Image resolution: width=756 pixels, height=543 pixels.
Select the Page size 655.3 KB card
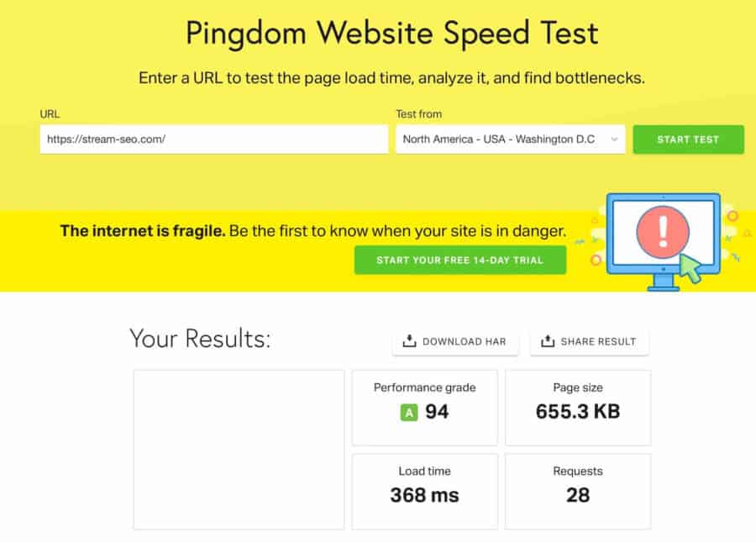coord(578,408)
